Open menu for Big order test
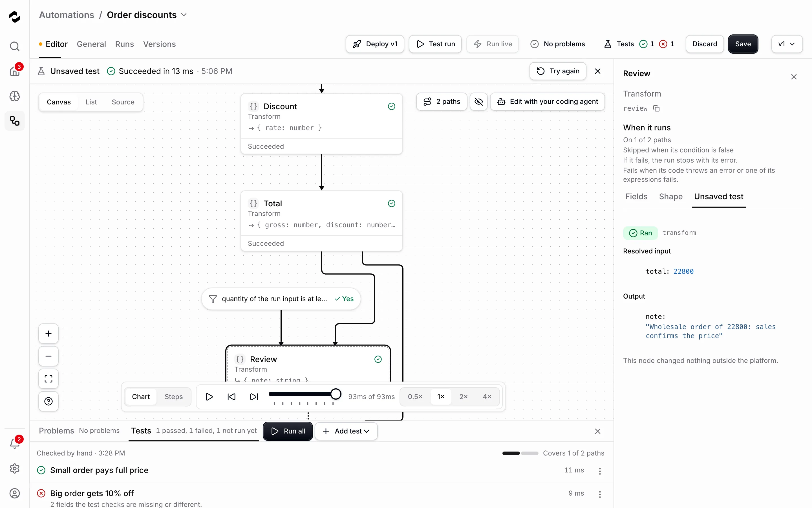812x508 pixels. click(x=600, y=494)
